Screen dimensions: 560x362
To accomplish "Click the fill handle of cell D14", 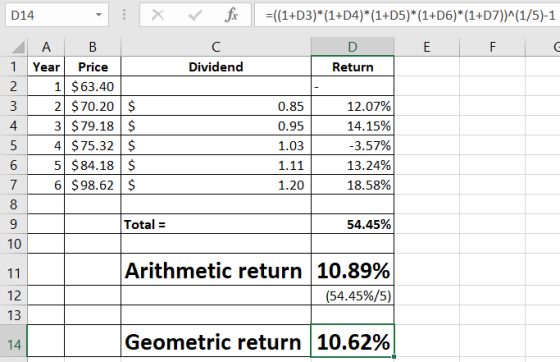I will coord(394,356).
